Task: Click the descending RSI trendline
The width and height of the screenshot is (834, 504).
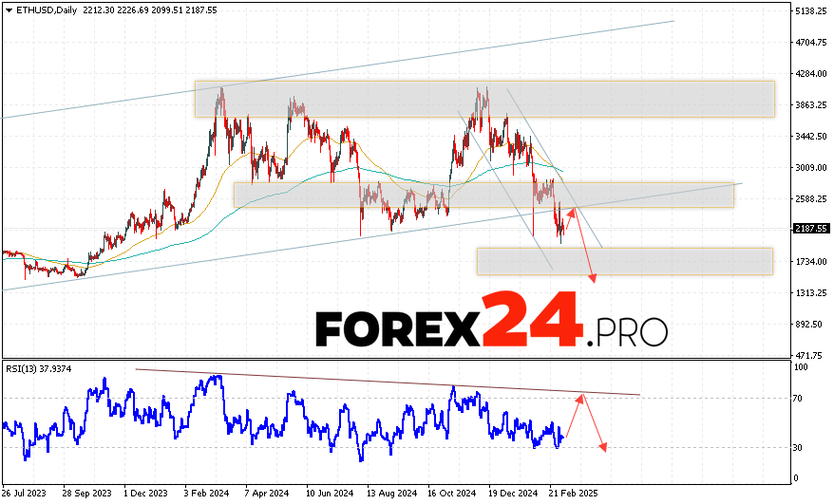Action: click(380, 380)
